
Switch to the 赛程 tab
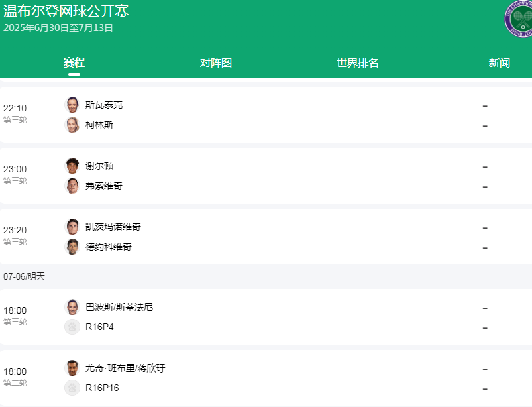coord(74,63)
